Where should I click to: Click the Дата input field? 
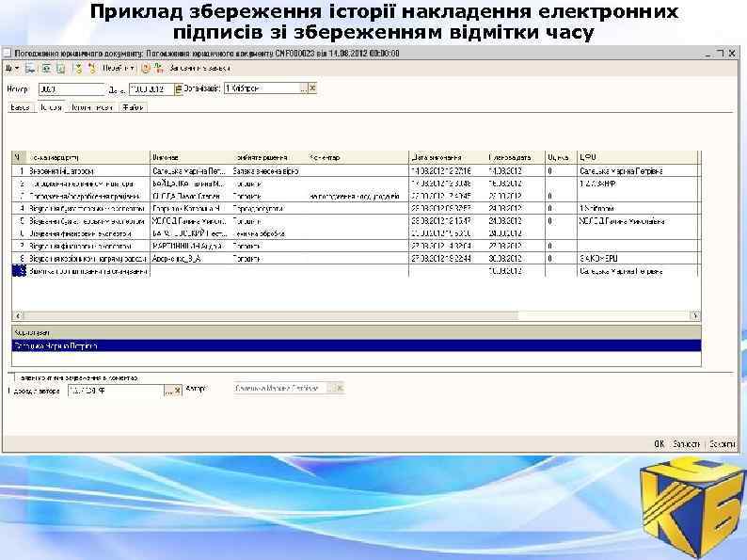click(151, 89)
